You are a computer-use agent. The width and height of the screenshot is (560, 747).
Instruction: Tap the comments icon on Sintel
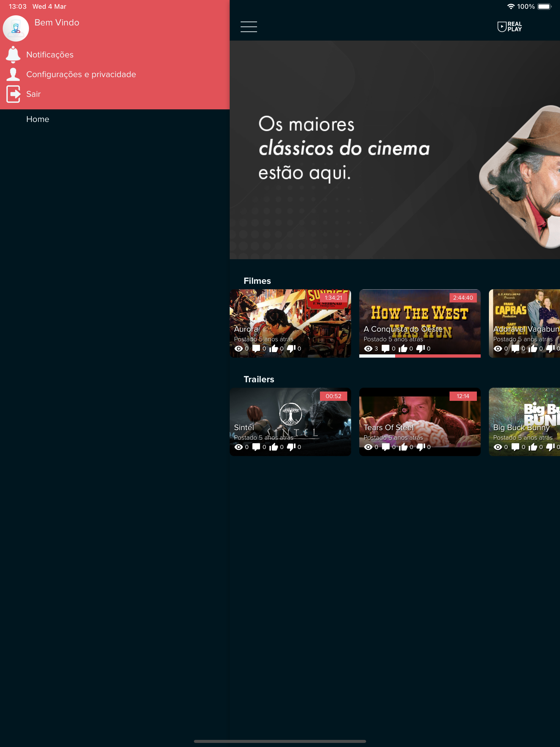(x=256, y=447)
